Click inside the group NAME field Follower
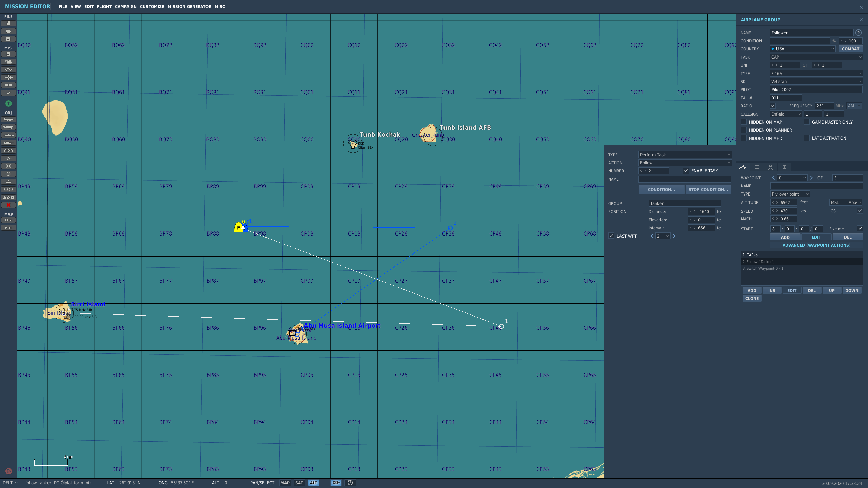The width and height of the screenshot is (868, 488). pos(811,33)
